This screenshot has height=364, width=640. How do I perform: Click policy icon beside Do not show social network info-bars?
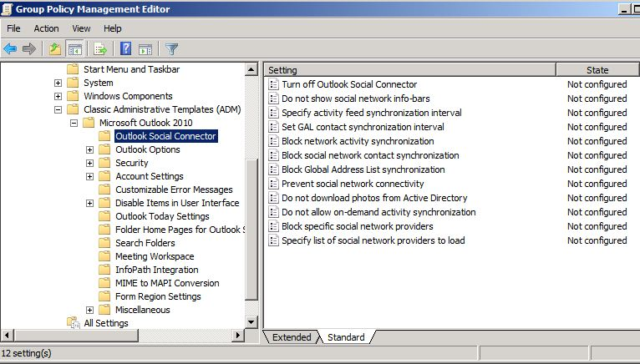tap(273, 99)
